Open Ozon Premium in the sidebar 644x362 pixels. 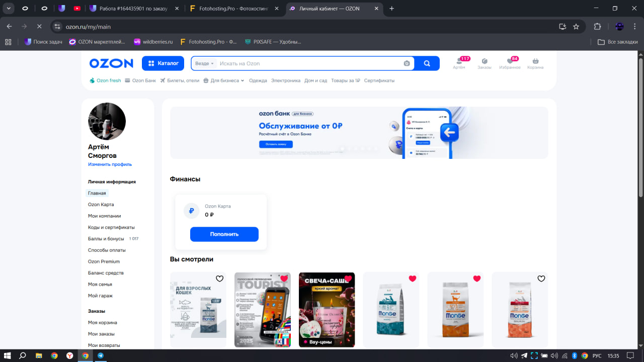[104, 261]
